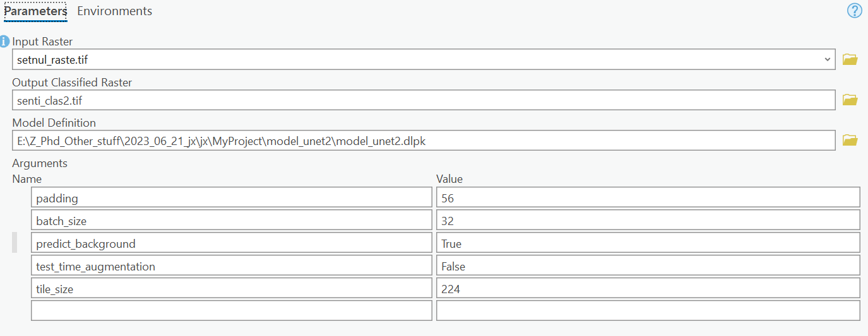This screenshot has height=336, width=868.
Task: Click the Model Definition path field
Action: tap(423, 141)
